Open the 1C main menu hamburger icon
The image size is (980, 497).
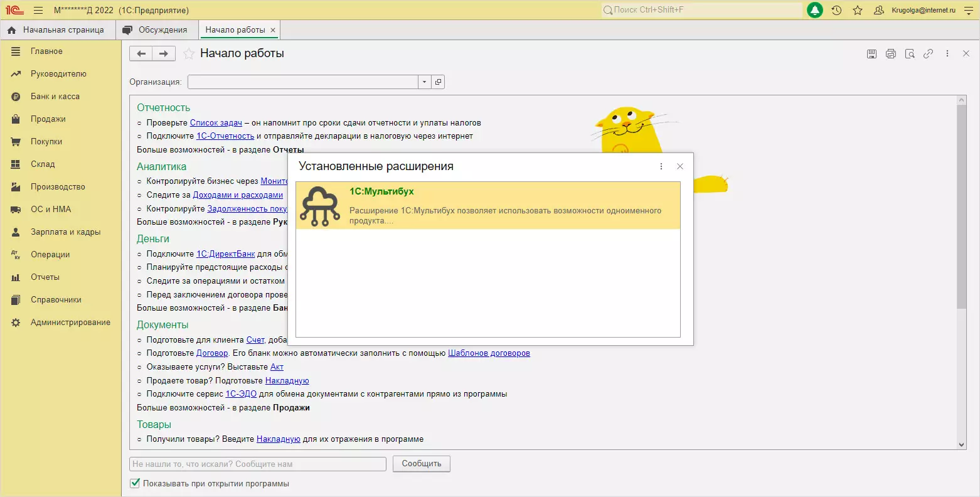pos(38,10)
